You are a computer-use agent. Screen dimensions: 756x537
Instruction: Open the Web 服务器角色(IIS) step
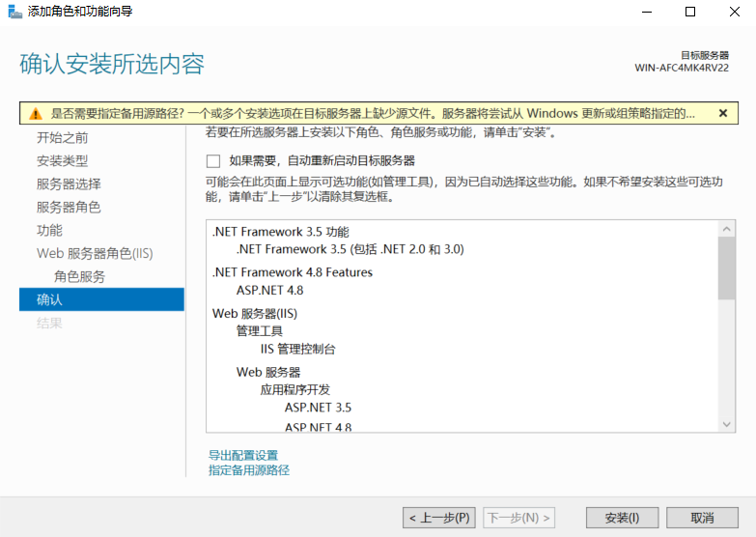pyautogui.click(x=95, y=253)
